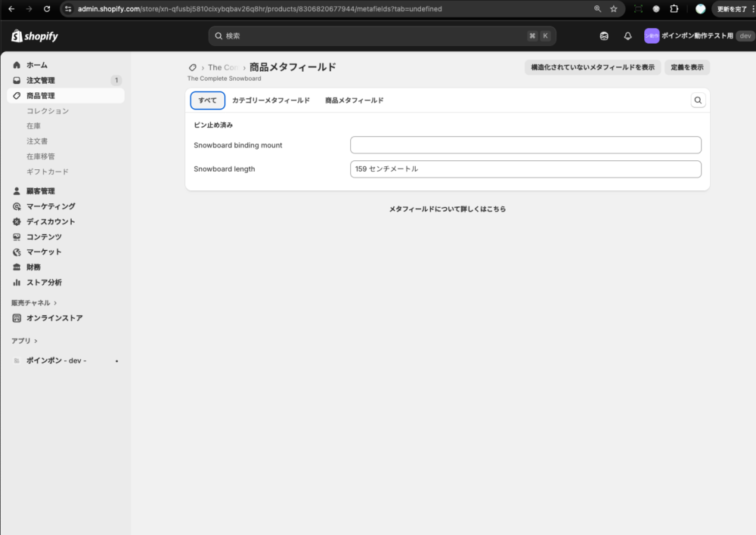Open ディスカウント in the sidebar
The image size is (756, 535).
tap(51, 221)
